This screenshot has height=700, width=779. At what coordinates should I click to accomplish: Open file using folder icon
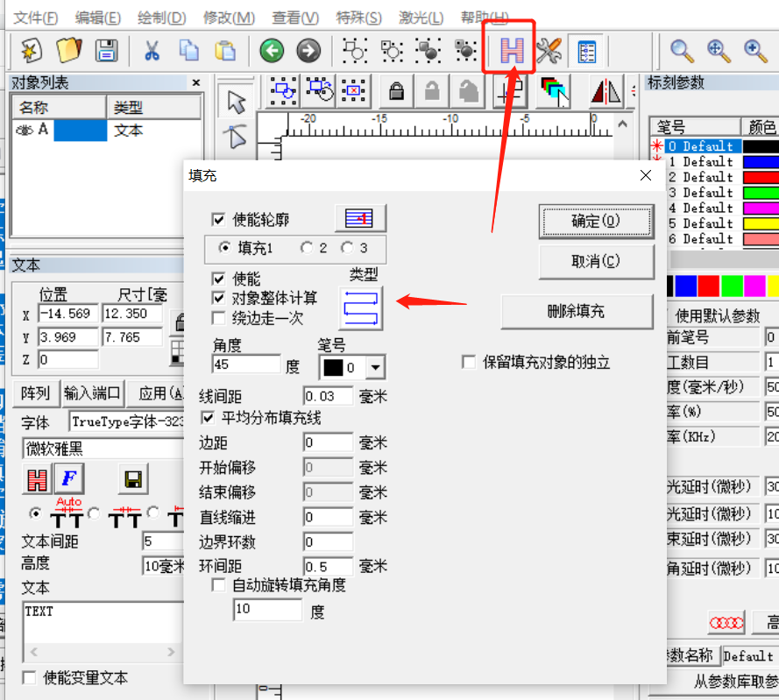[68, 51]
